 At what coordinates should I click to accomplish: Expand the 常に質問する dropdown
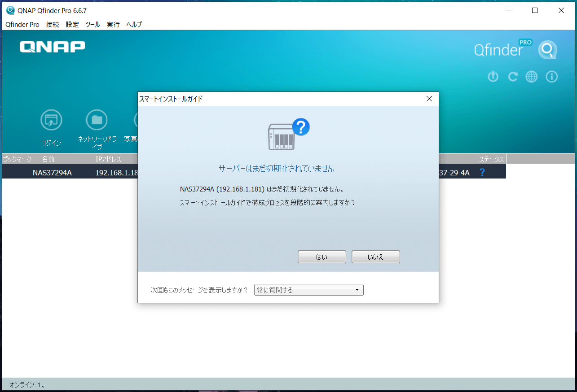pos(308,290)
